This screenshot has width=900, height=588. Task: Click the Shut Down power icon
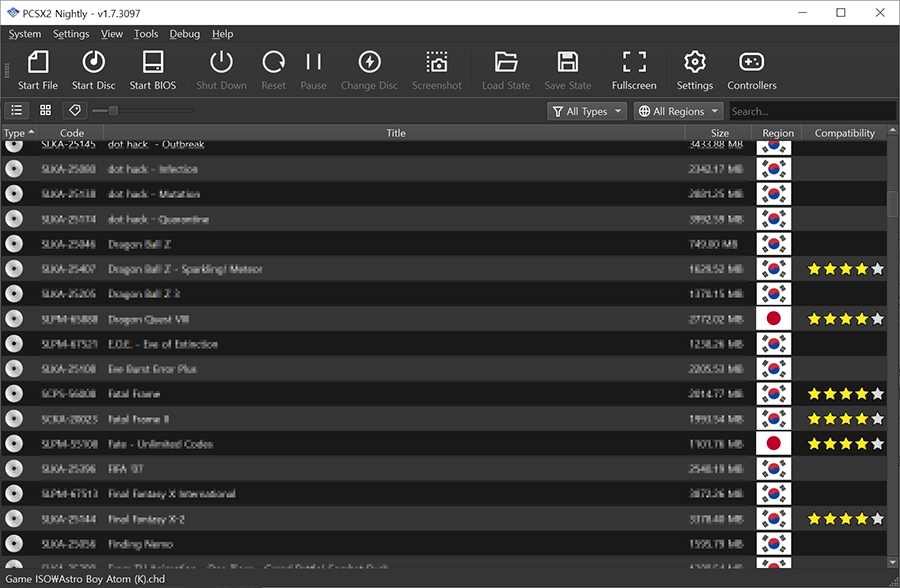[x=221, y=62]
